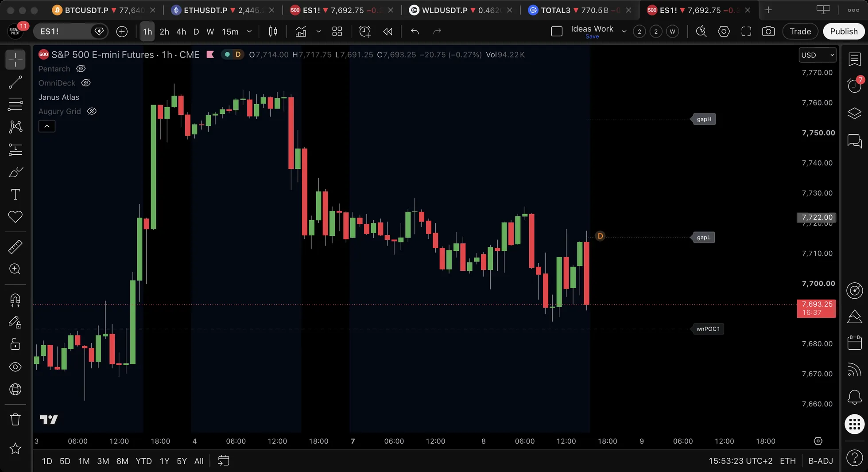Open the timeframe interval dropdown

(249, 31)
